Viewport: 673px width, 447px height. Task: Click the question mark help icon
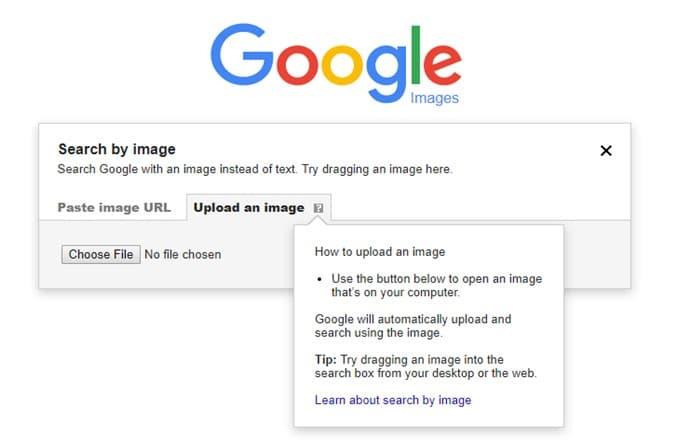point(318,208)
